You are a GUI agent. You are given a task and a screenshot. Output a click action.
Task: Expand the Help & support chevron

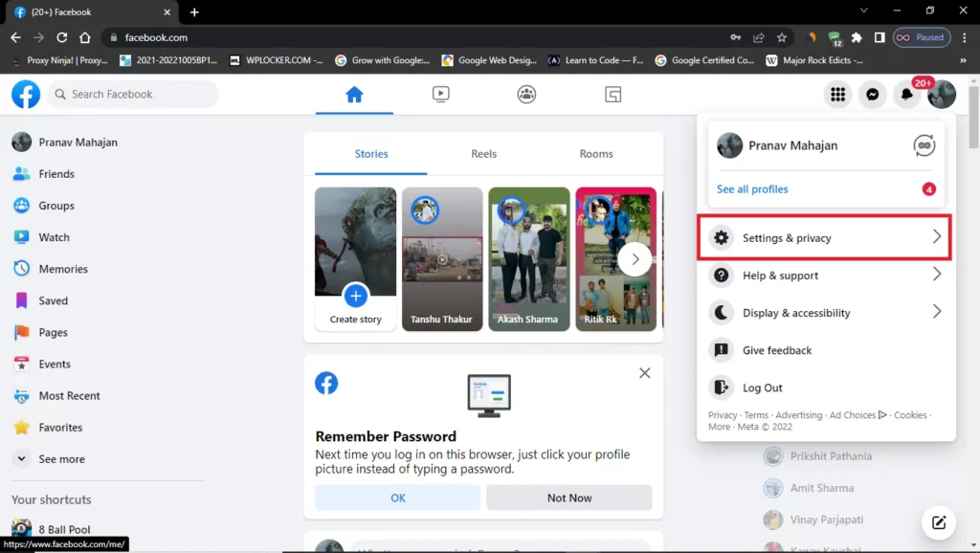(936, 275)
